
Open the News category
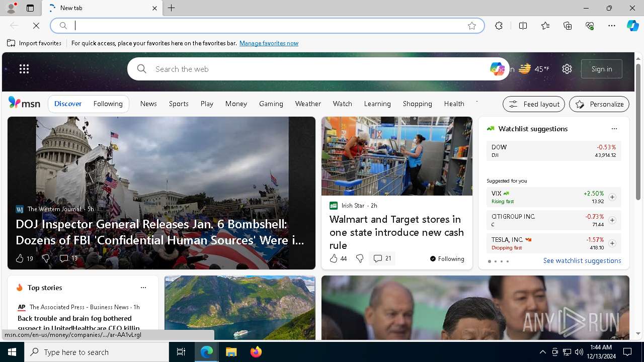[x=148, y=104]
